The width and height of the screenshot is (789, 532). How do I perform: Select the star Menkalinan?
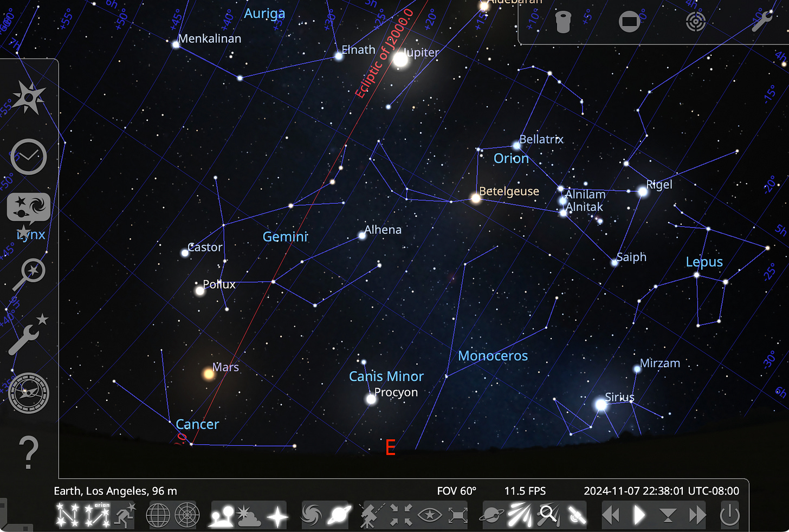tap(176, 44)
